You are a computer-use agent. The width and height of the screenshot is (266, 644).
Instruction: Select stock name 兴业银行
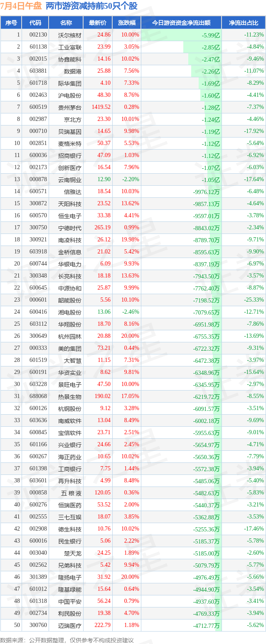click(70, 445)
